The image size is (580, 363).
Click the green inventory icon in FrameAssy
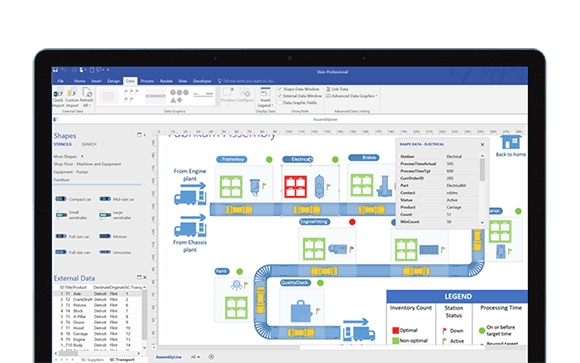pyautogui.click(x=231, y=186)
